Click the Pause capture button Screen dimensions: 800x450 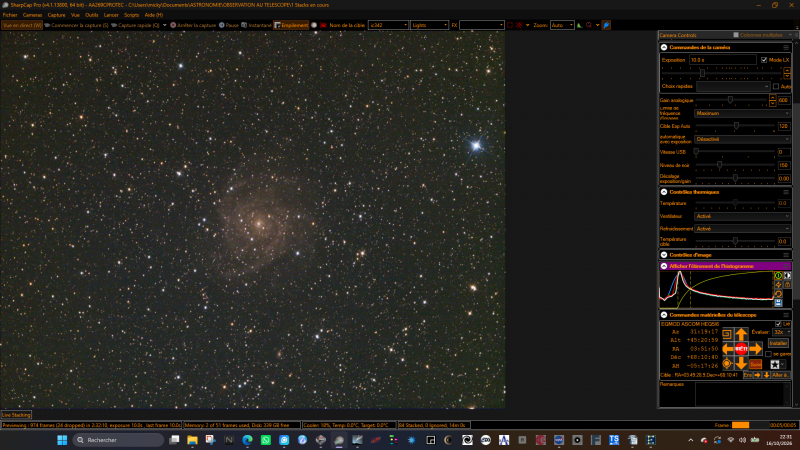[229, 25]
